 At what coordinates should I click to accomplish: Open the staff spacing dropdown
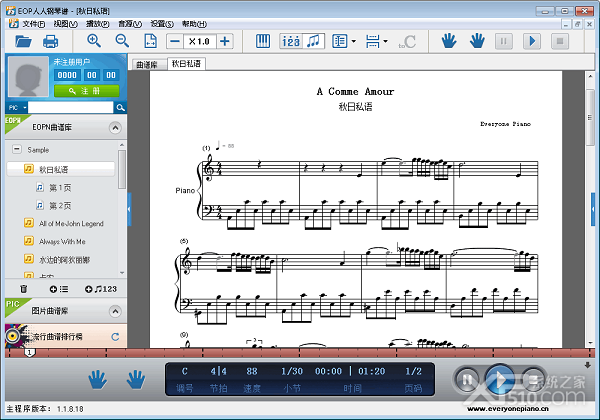(x=385, y=41)
